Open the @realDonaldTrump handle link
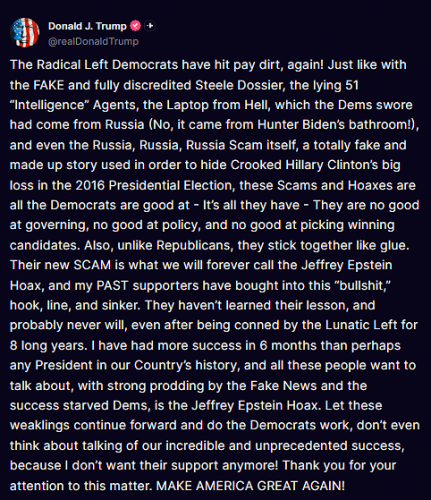 (x=93, y=41)
